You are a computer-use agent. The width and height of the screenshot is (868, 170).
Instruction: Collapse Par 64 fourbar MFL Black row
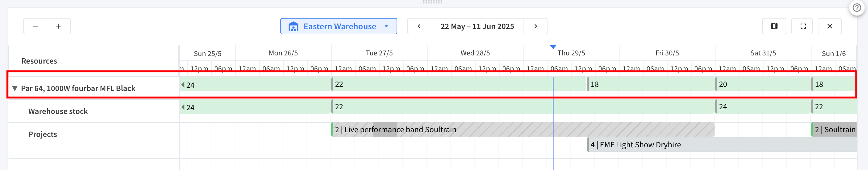[15, 88]
